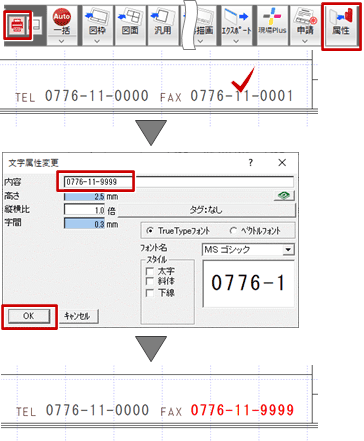
Task: Click the 内容 text input field
Action: pyautogui.click(x=179, y=182)
